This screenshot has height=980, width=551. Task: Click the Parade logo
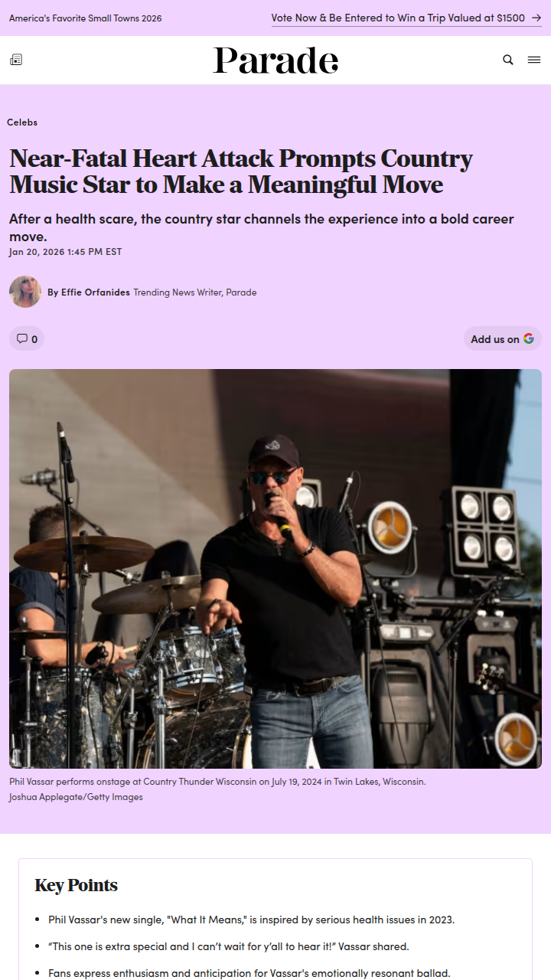coord(275,60)
